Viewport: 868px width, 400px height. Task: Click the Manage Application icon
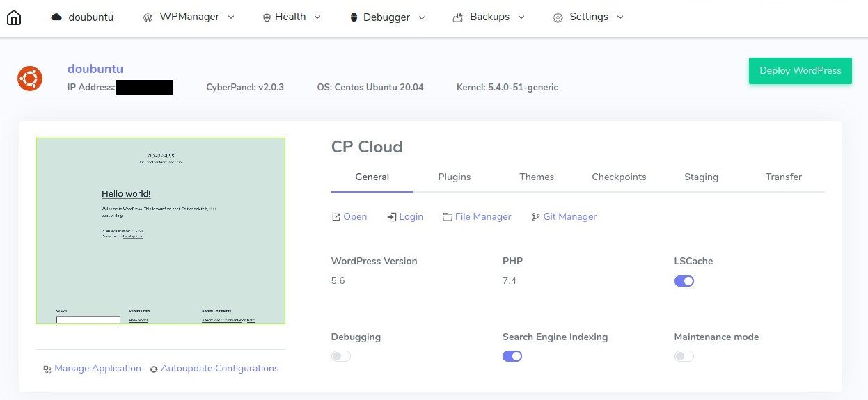[47, 369]
